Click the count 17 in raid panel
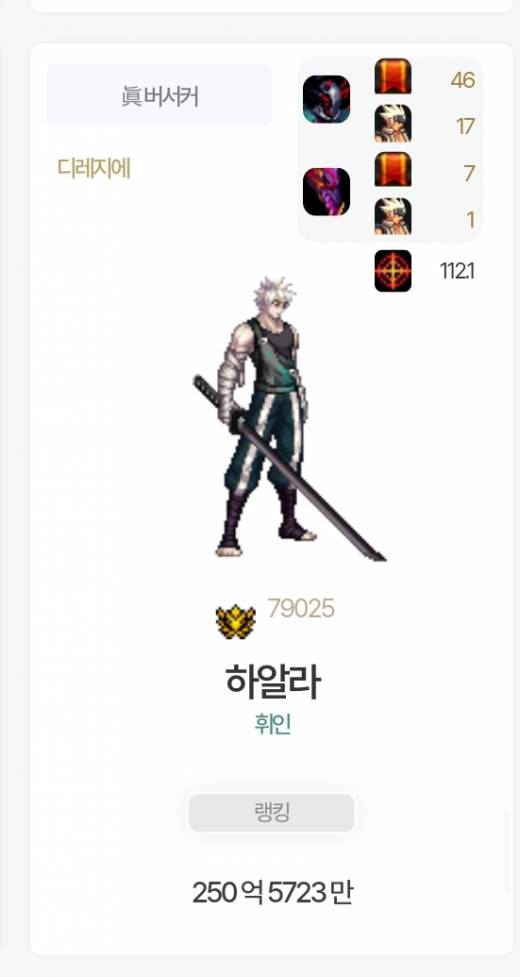The height and width of the screenshot is (977, 520). click(466, 126)
